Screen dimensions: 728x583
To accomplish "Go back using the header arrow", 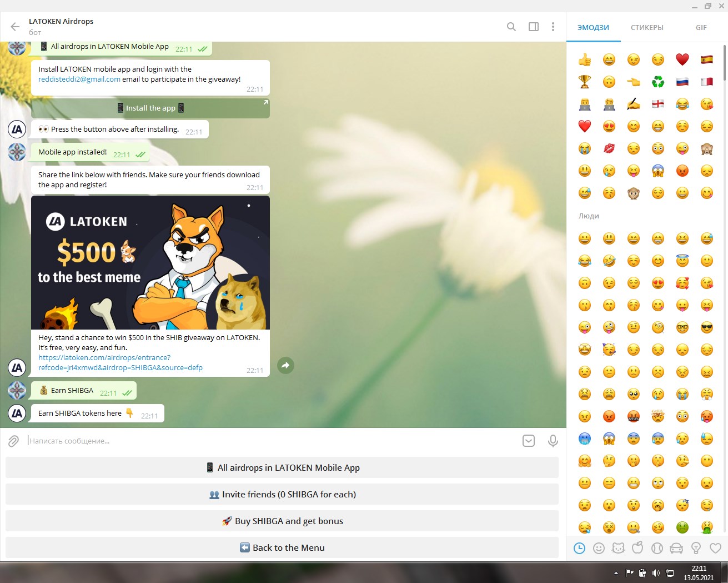I will 15,27.
